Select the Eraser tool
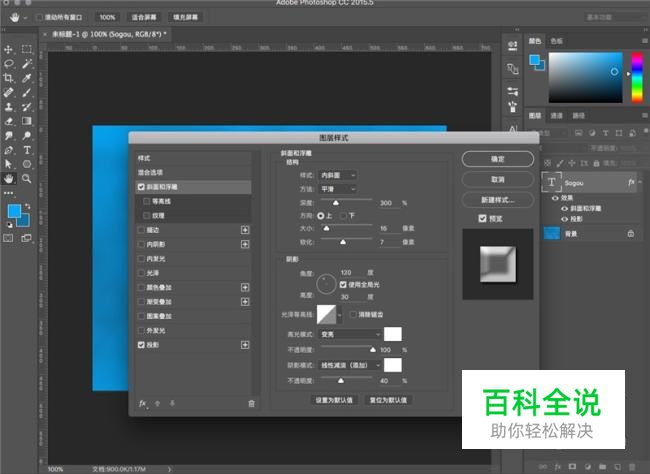This screenshot has height=474, width=650. 8,121
